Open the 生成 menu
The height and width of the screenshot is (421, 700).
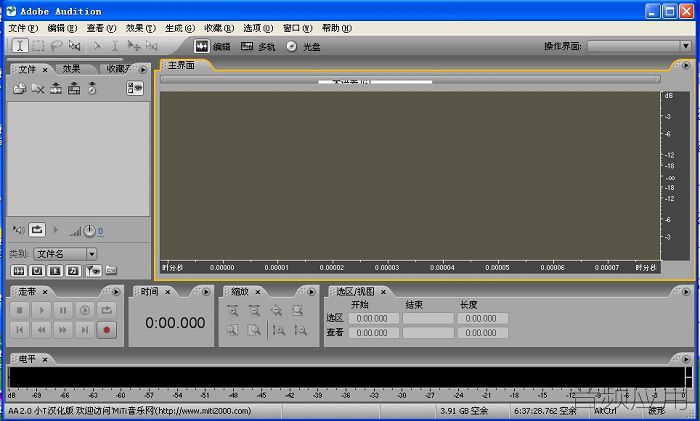[180, 28]
